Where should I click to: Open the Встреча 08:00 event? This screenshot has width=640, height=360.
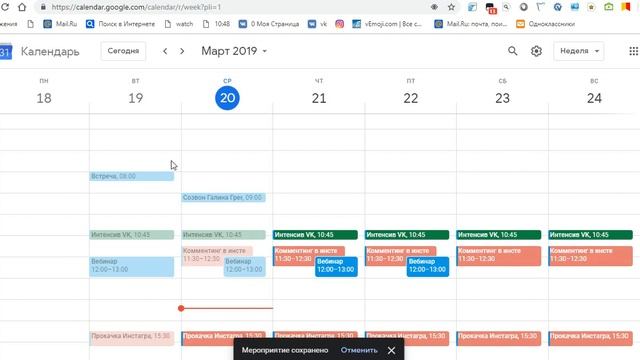131,176
